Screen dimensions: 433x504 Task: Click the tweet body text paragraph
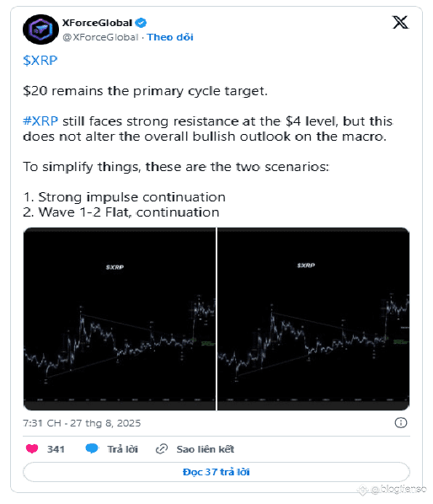(x=209, y=137)
